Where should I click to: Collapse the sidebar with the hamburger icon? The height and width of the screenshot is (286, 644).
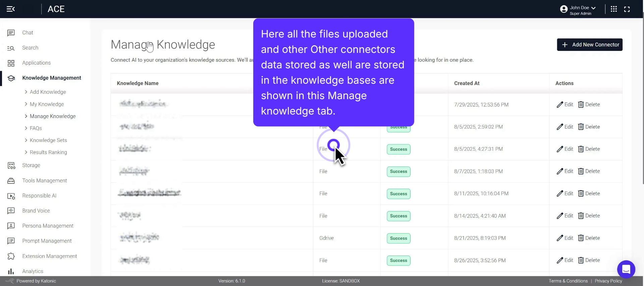11,9
